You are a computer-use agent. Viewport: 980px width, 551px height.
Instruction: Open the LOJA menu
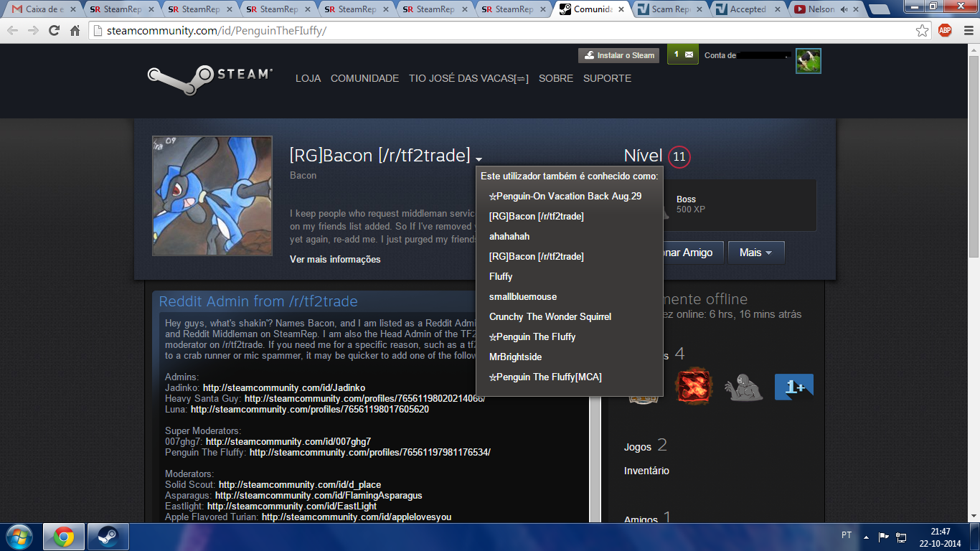[308, 78]
